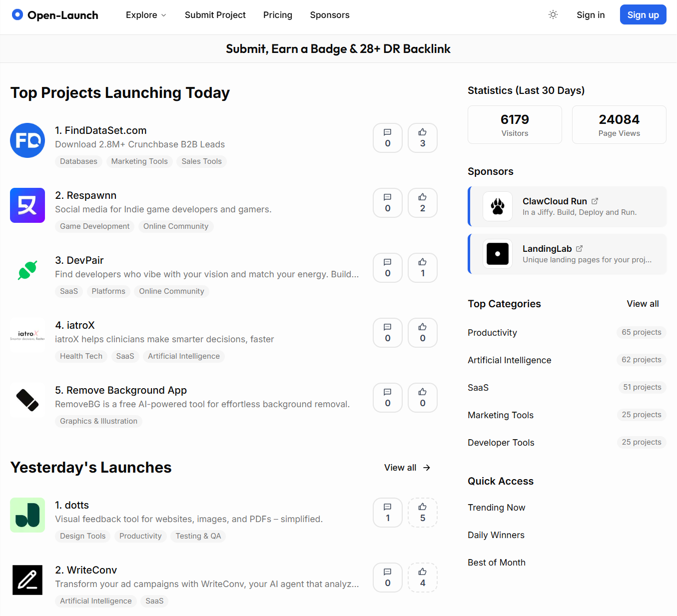Screen dimensions: 677x616
Task: Expand the Explore dropdown menu
Action: (x=146, y=15)
